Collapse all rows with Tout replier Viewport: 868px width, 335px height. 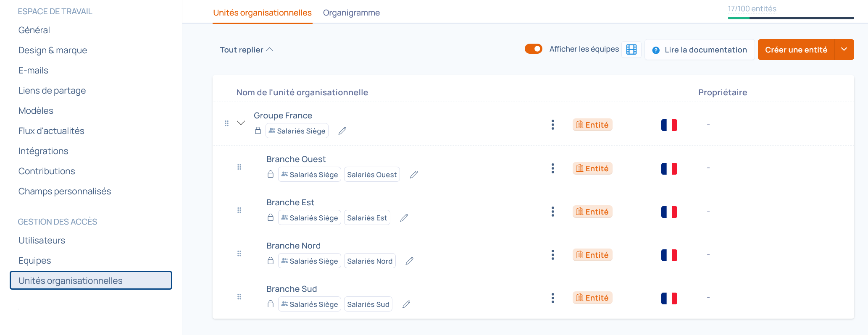pyautogui.click(x=246, y=50)
